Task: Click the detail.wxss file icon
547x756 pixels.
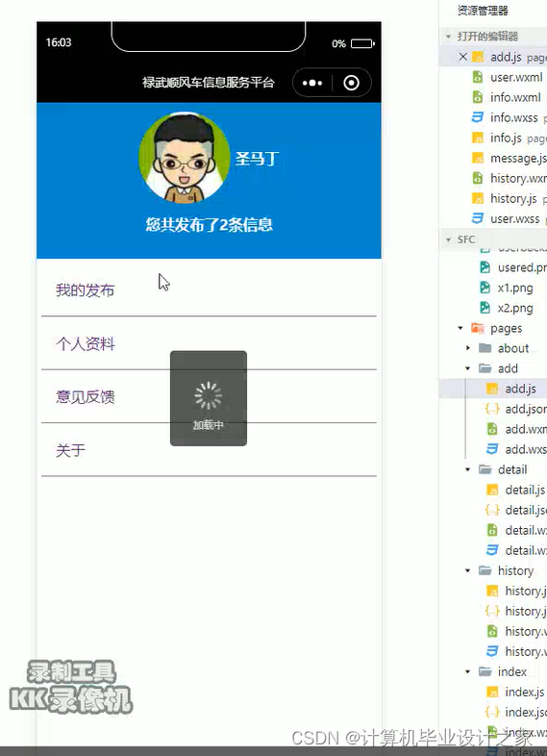Action: point(492,550)
